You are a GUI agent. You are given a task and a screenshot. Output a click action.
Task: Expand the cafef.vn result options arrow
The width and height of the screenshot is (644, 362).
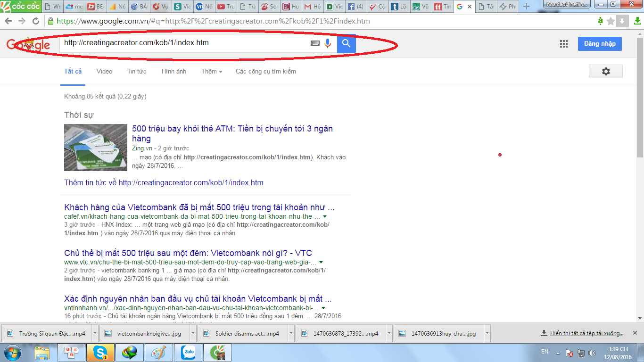(x=324, y=217)
